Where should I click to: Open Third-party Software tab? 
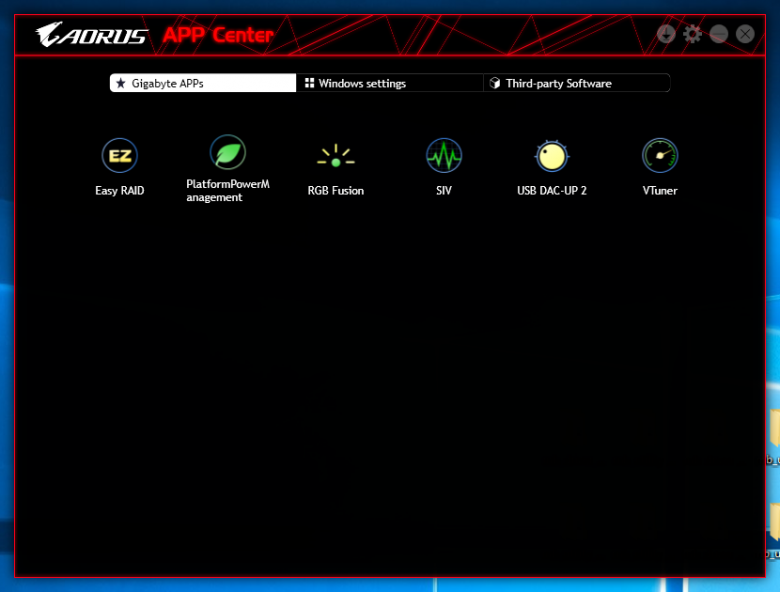577,83
